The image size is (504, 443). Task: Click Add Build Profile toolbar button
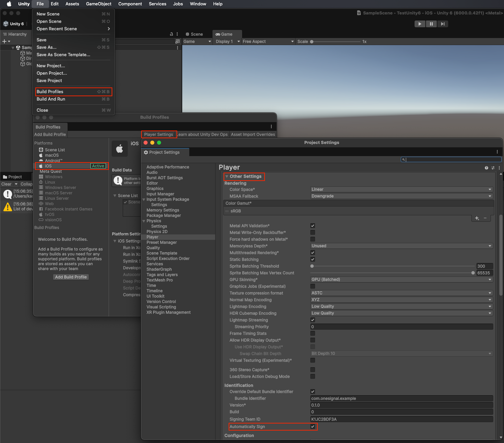pyautogui.click(x=50, y=134)
